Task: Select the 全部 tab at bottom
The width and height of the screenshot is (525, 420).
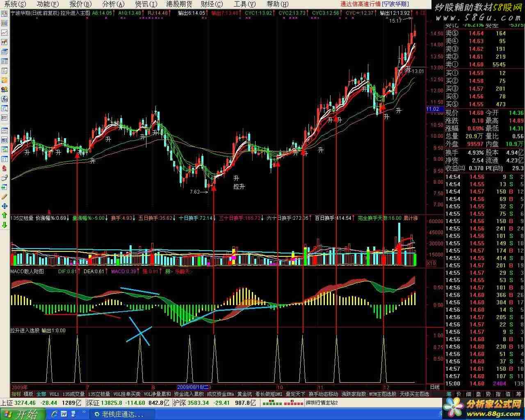Action: (41, 394)
